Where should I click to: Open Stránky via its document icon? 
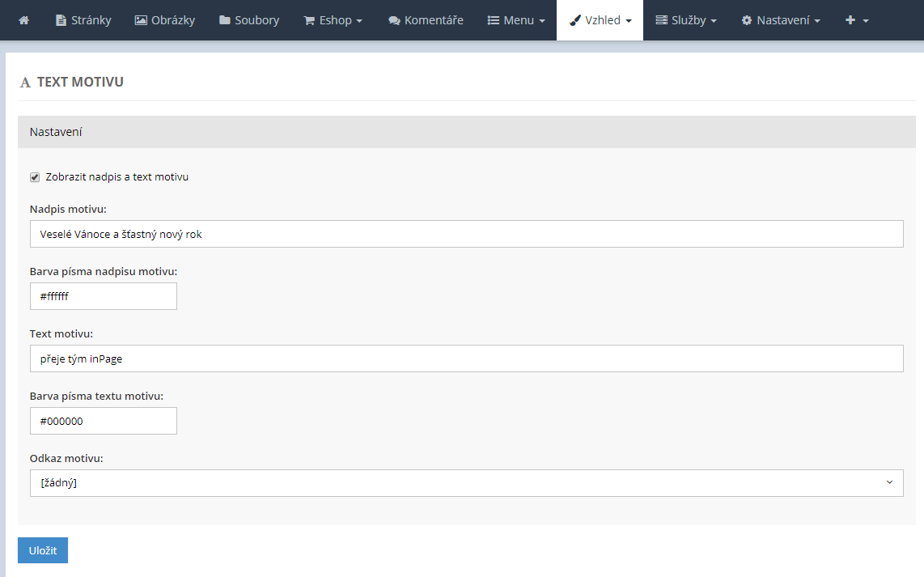[61, 20]
